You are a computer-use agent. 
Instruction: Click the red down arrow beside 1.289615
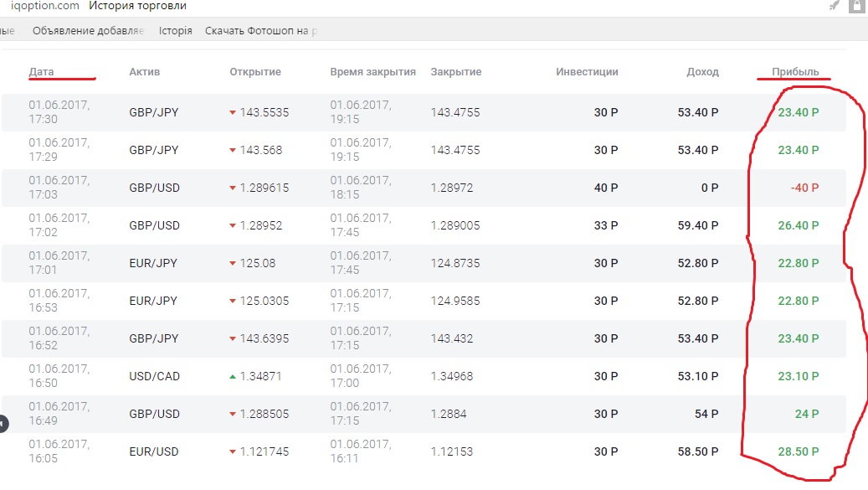(233, 188)
